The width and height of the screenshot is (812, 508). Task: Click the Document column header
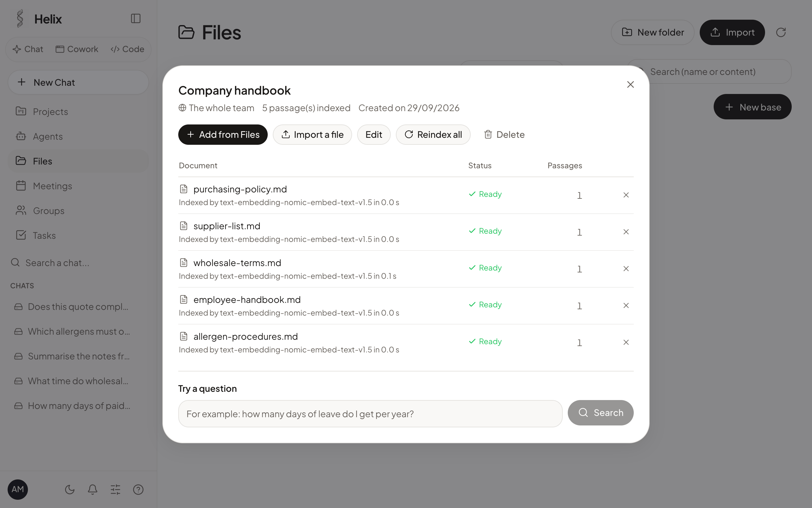pos(198,166)
